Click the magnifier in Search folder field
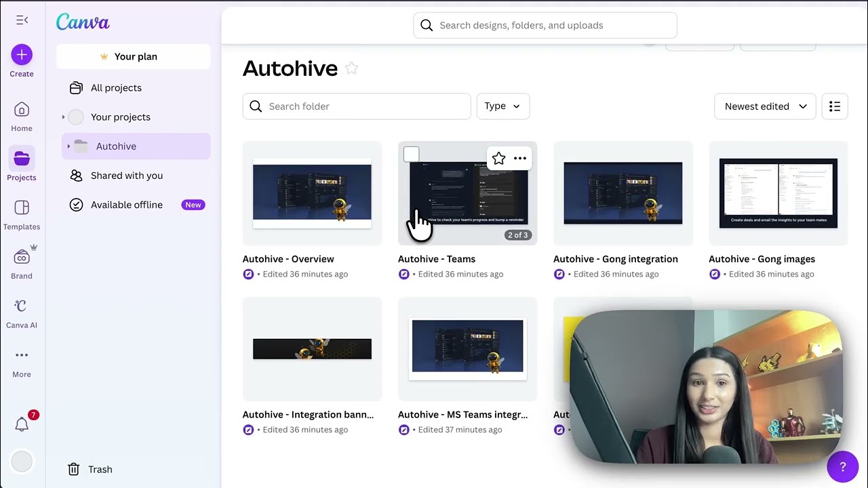 point(256,106)
